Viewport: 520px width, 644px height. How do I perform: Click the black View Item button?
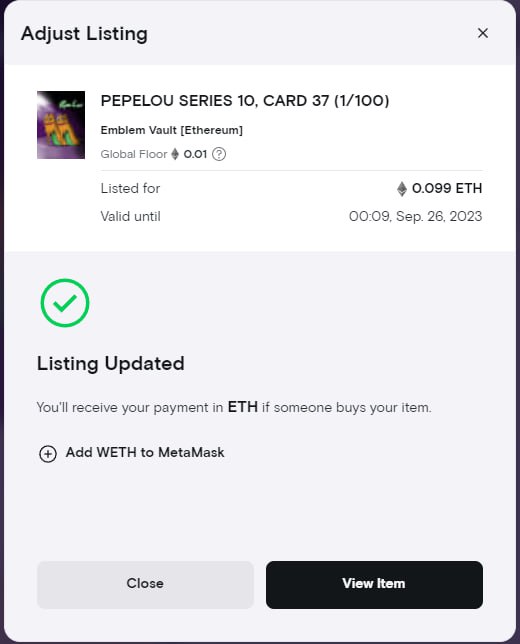(374, 585)
